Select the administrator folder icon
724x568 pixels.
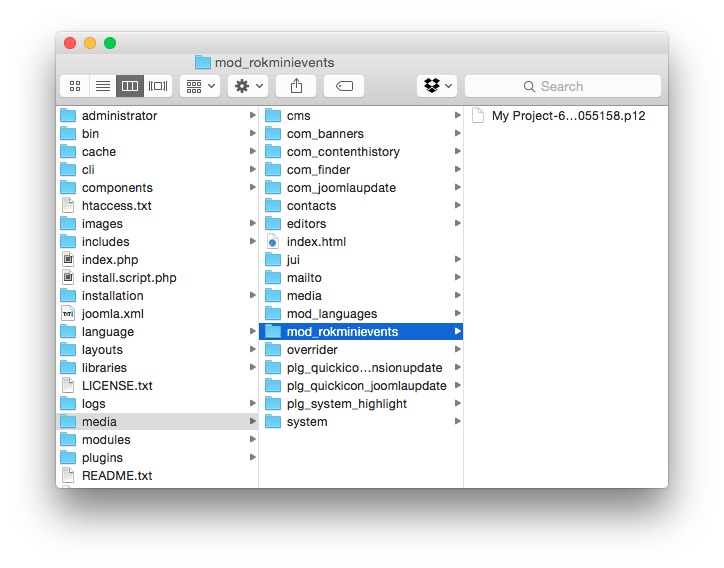click(x=68, y=115)
